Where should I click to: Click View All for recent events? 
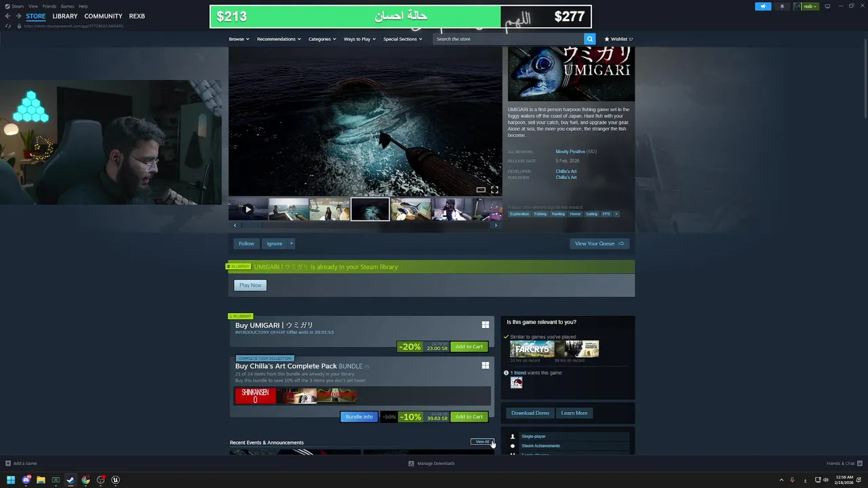[482, 442]
